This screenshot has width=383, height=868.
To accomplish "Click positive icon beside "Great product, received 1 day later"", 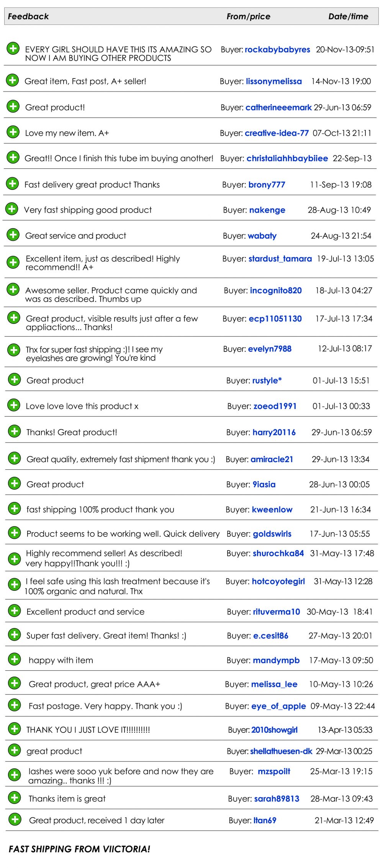I will click(15, 819).
